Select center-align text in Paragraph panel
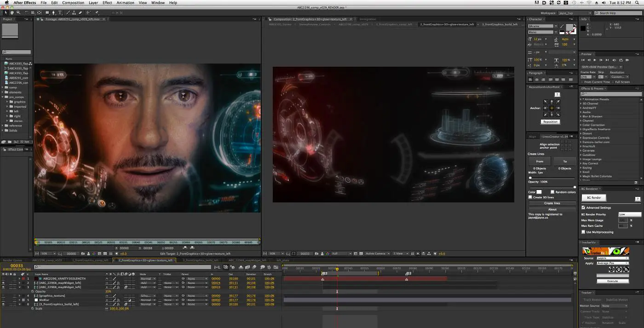 tap(536, 80)
